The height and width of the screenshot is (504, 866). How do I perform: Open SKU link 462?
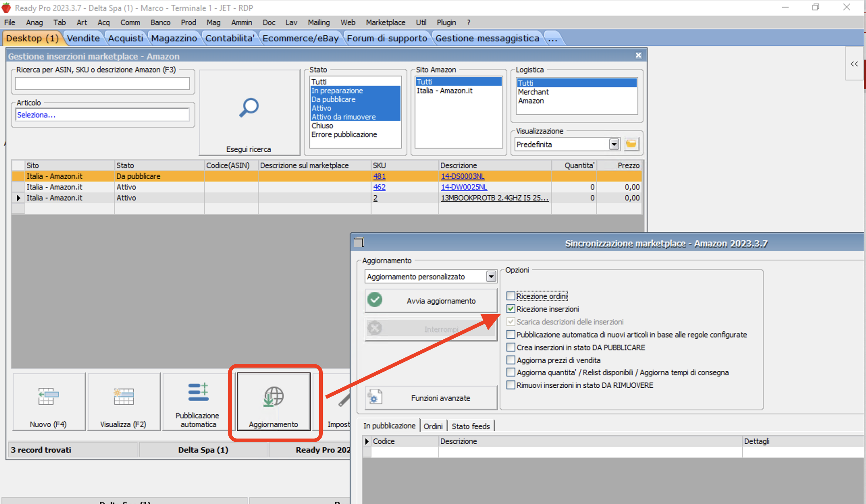pyautogui.click(x=379, y=187)
